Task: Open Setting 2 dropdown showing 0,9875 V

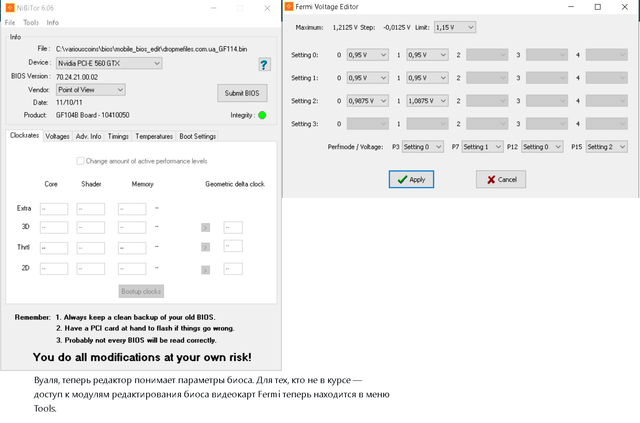Action: click(367, 101)
